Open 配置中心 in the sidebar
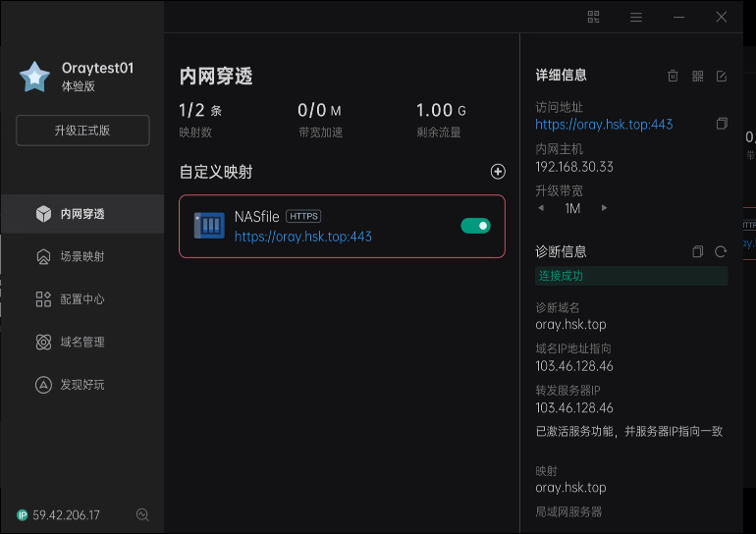 click(x=82, y=298)
